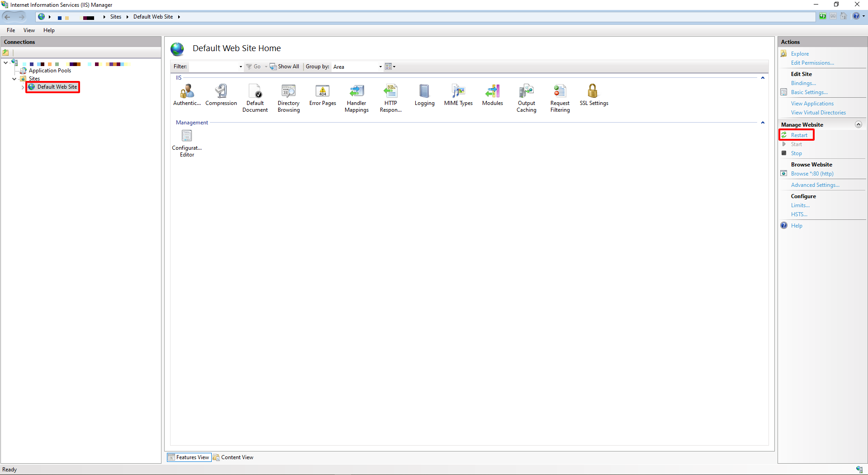Open the File menu
The width and height of the screenshot is (868, 475).
(11, 30)
